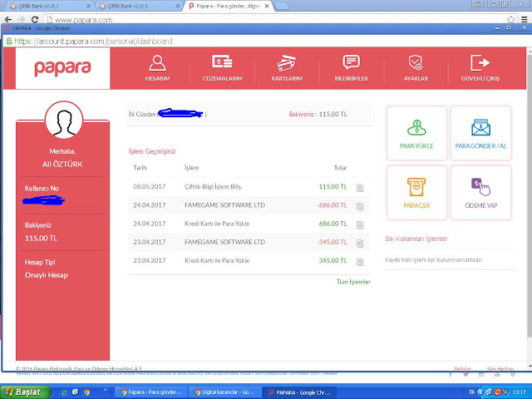Click the İletişim footer link

coord(462,369)
